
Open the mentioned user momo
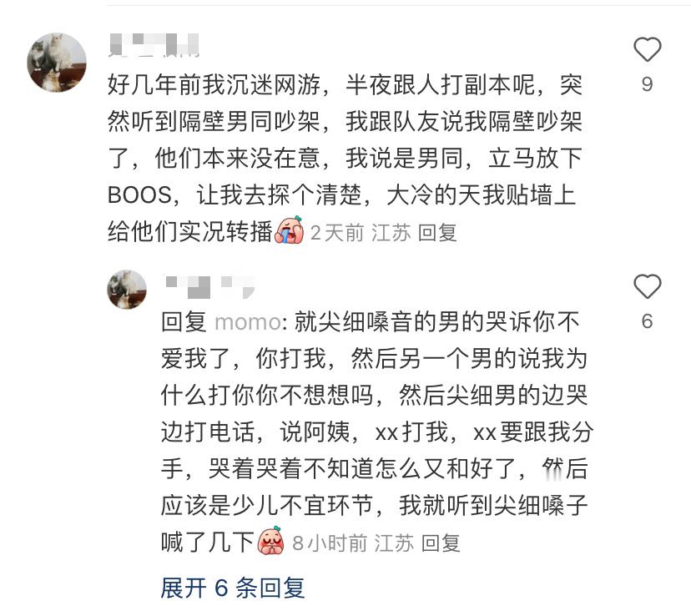coord(248,322)
